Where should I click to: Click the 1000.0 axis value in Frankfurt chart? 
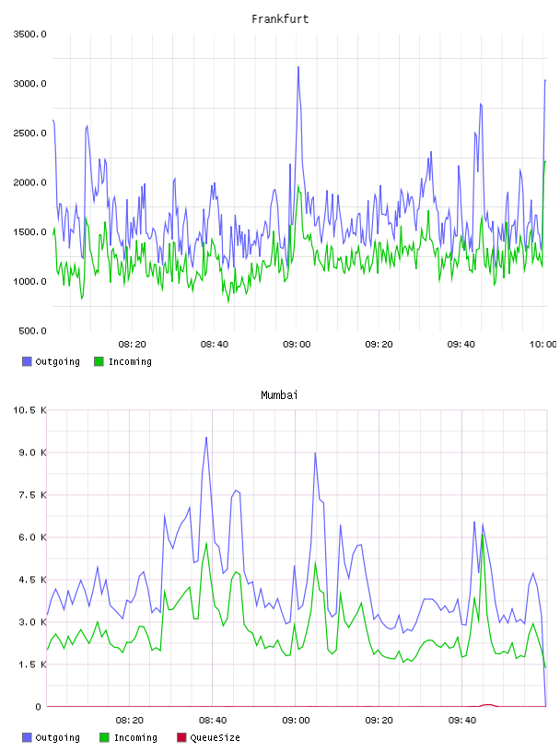pyautogui.click(x=29, y=281)
